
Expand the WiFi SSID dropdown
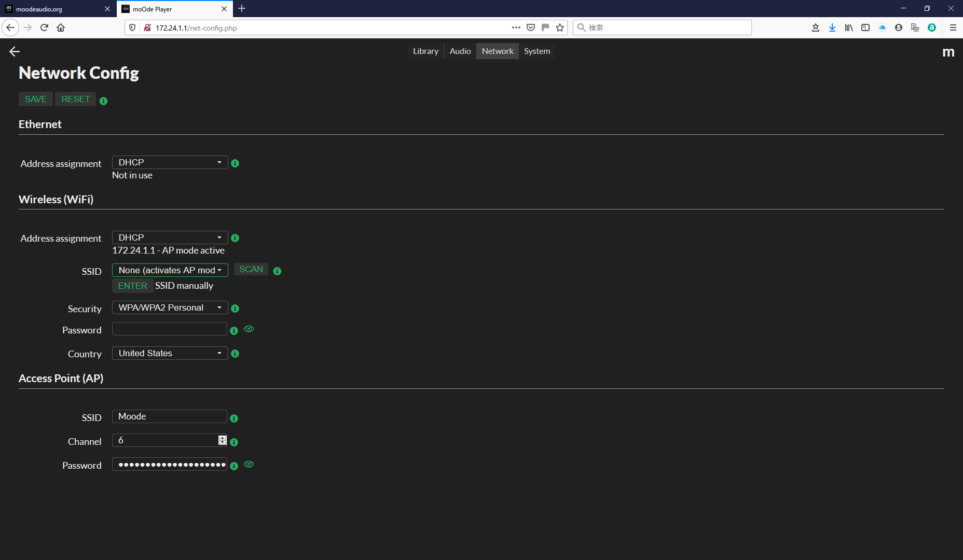tap(170, 271)
